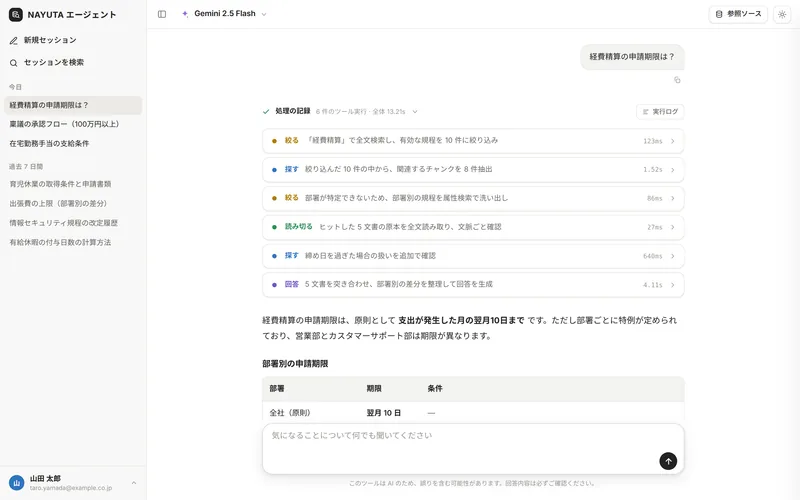
Task: Select session 経費精算の申請期限は？ in sidebar
Action: (x=73, y=105)
